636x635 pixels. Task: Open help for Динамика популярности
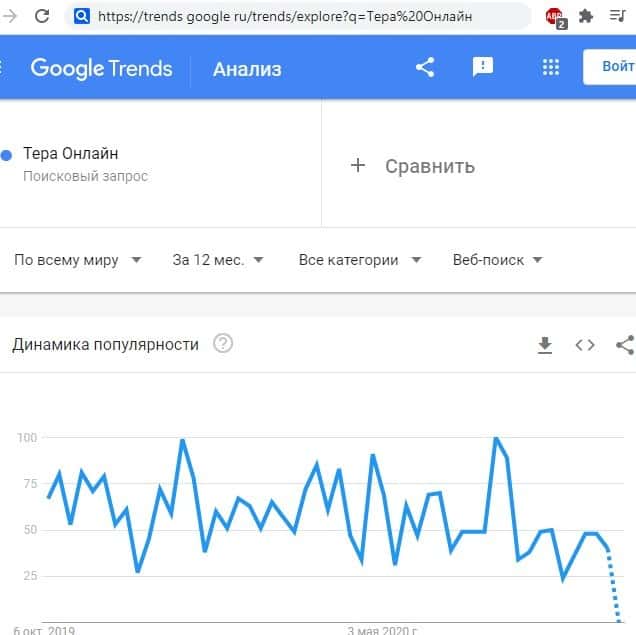tap(223, 344)
